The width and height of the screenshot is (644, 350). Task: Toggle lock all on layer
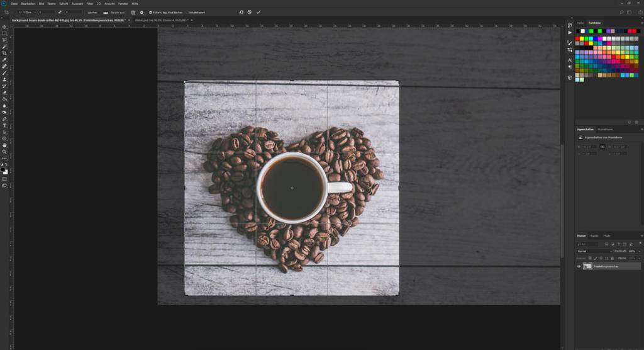click(613, 258)
